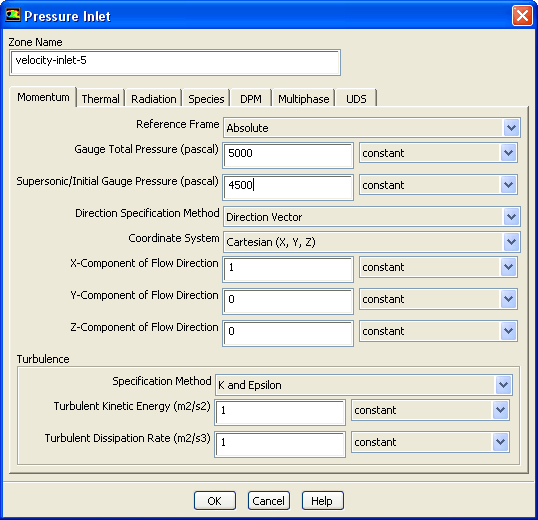538x520 pixels.
Task: Open the Turbulent Dissipation Rate constant dropdown
Action: [430, 442]
